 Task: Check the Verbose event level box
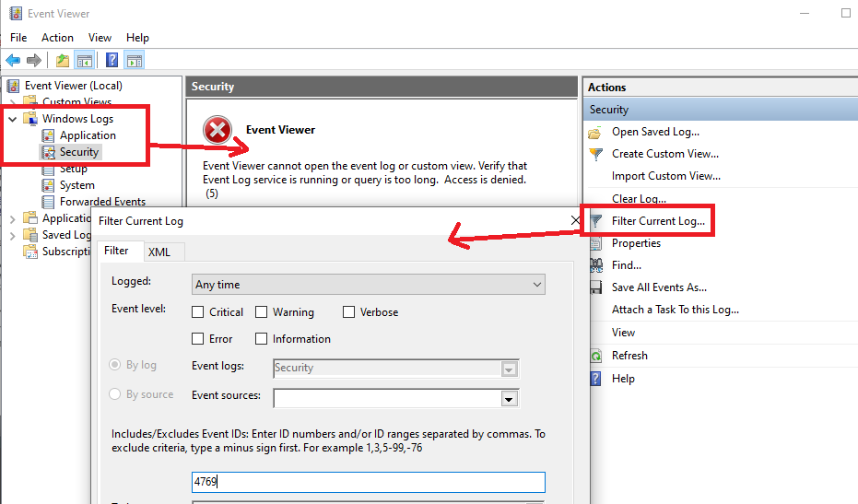(x=348, y=312)
